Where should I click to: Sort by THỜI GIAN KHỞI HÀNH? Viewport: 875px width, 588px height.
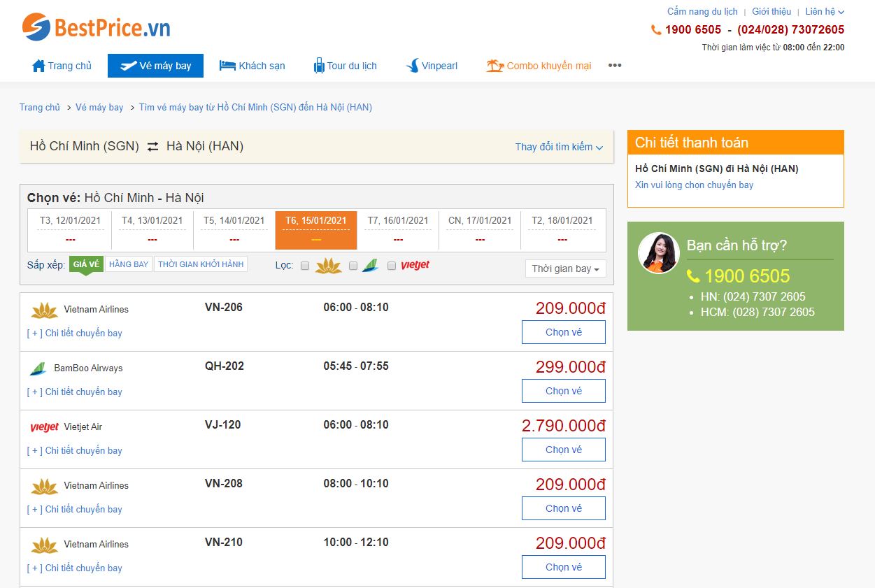(x=201, y=264)
